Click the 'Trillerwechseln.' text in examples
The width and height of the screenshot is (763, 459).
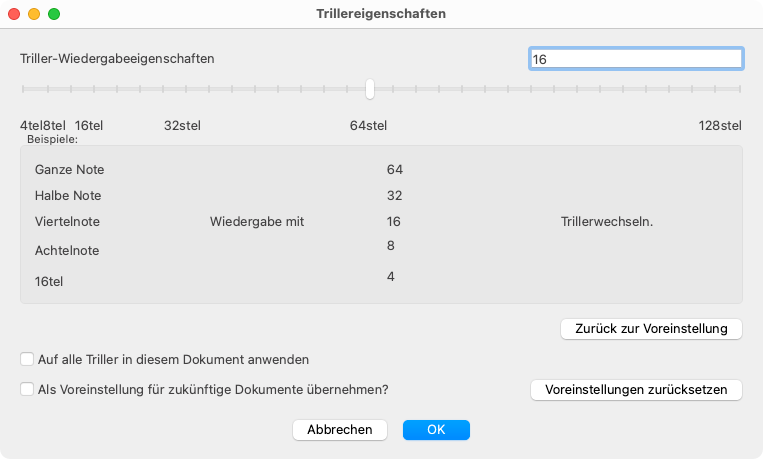coord(607,221)
